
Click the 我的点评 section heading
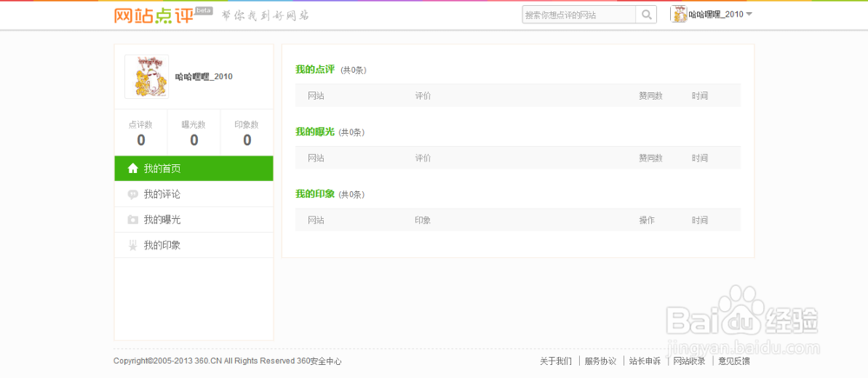point(315,70)
